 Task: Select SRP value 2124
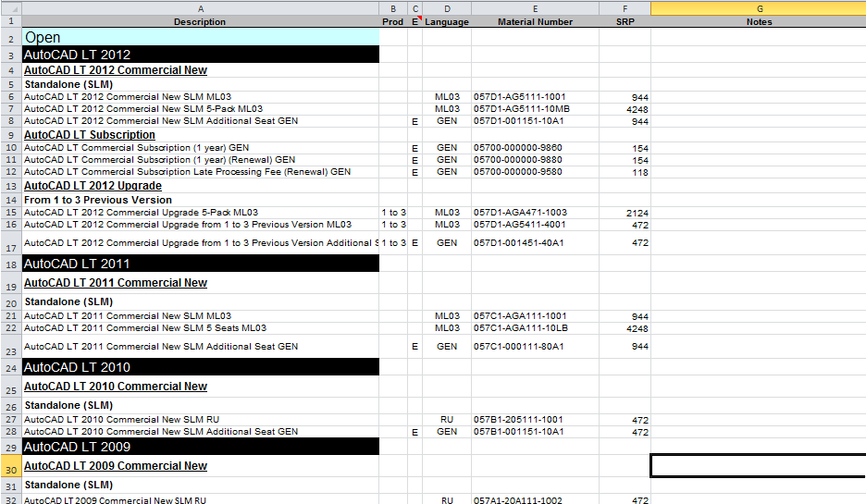pos(625,213)
